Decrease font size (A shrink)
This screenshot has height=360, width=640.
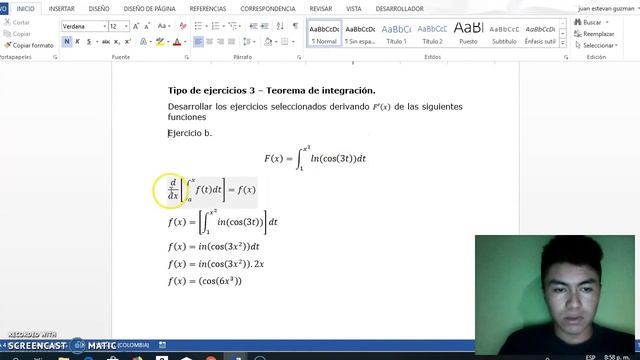click(147, 26)
